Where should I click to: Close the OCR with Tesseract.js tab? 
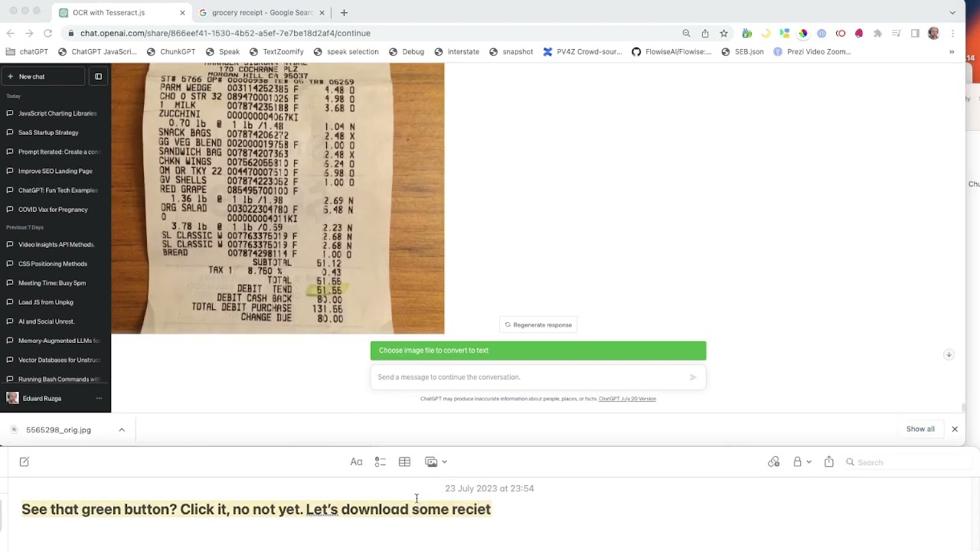tap(182, 13)
